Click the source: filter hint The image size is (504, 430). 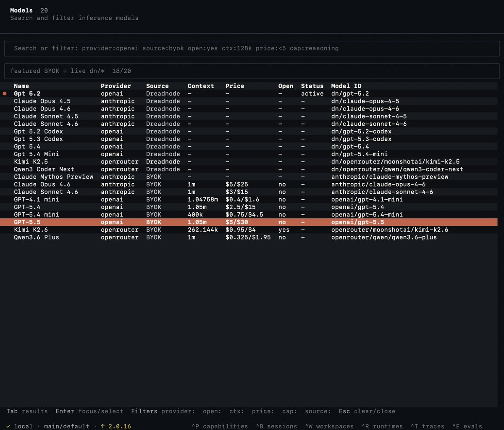(318, 412)
